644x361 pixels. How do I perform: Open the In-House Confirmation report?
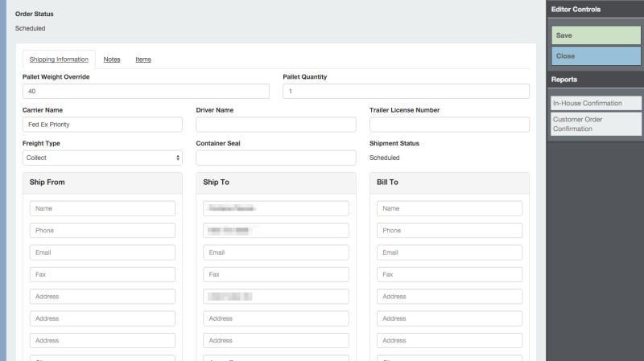tap(596, 103)
